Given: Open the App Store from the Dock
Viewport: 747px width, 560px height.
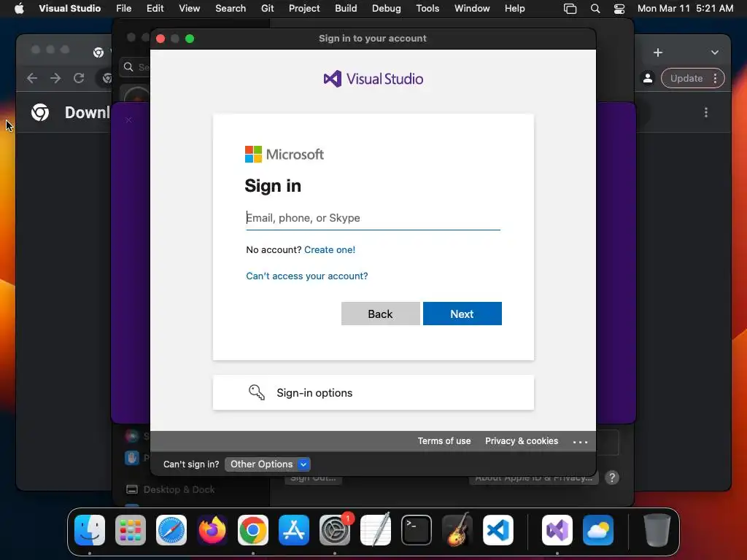Looking at the screenshot, I should [x=294, y=530].
